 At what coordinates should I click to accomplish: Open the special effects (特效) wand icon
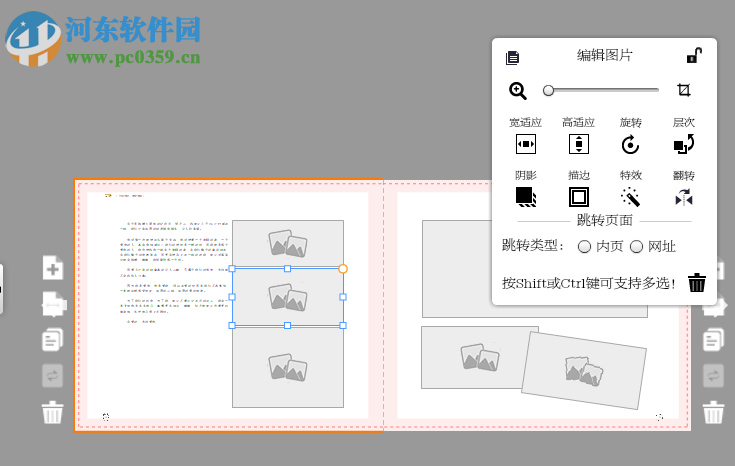tap(630, 197)
